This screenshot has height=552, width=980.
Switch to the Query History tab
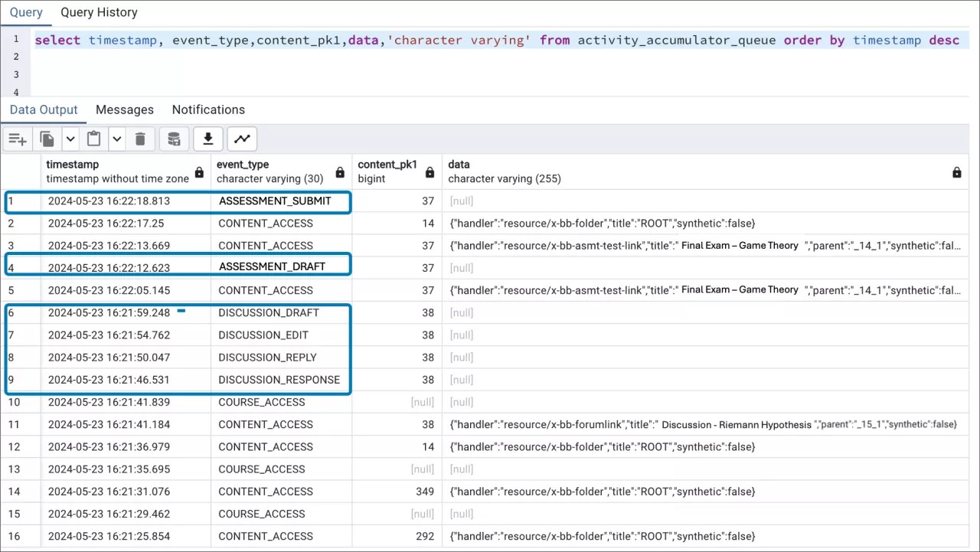coord(99,12)
